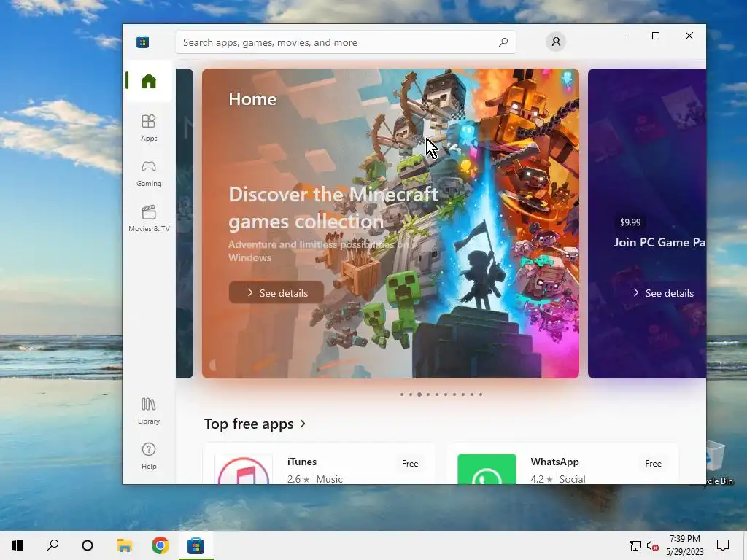The image size is (747, 560).
Task: Open Cortana circle on taskbar
Action: [x=88, y=545]
